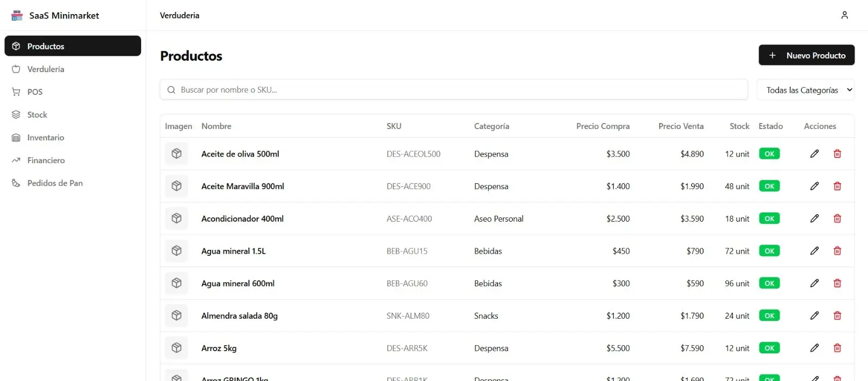Click the Precio Compra column header
Screen dimensions: 868x381
pos(603,126)
